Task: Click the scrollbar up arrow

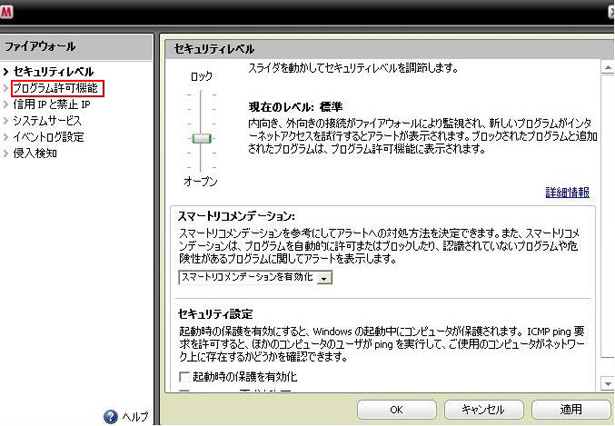Action: [608, 67]
